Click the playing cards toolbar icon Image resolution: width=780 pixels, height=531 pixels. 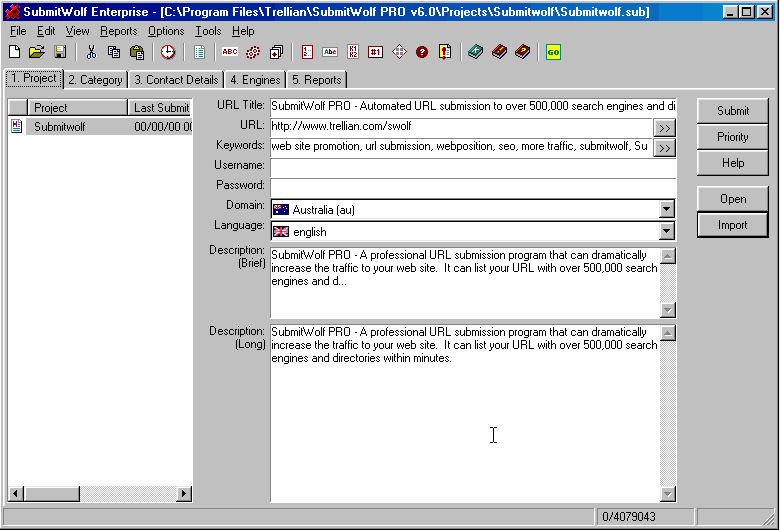click(276, 52)
